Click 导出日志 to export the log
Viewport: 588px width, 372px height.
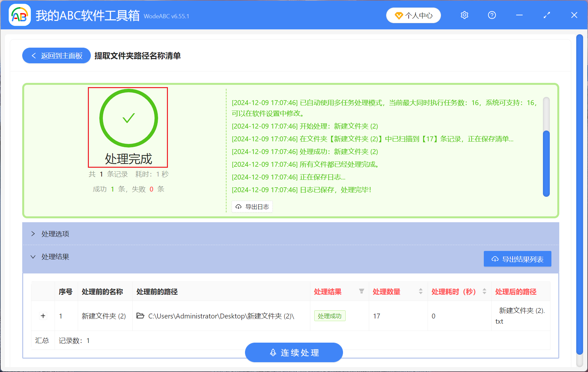click(252, 207)
